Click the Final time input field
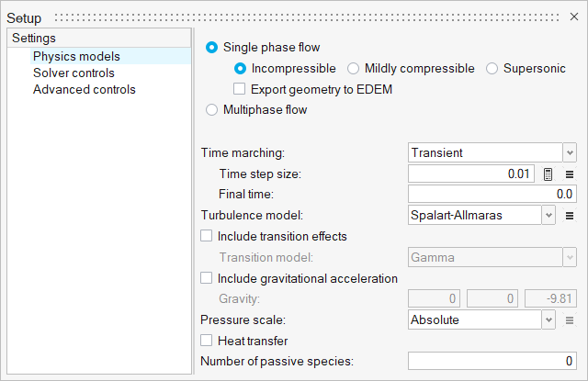The image size is (588, 381). [x=492, y=194]
